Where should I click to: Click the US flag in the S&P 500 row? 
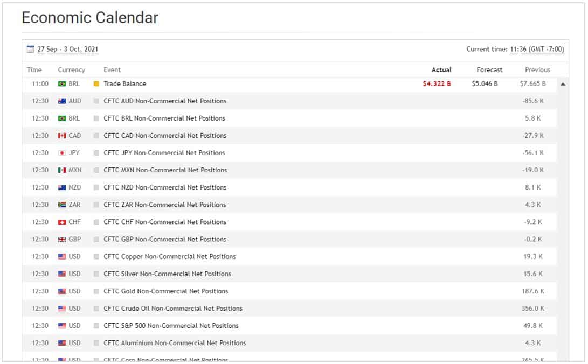(x=62, y=326)
